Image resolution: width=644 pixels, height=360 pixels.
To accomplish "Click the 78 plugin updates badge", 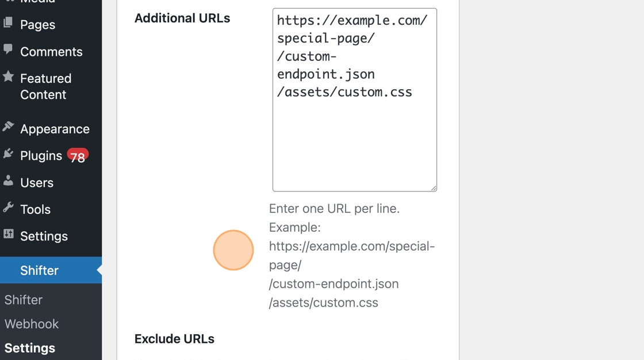I will (78, 156).
